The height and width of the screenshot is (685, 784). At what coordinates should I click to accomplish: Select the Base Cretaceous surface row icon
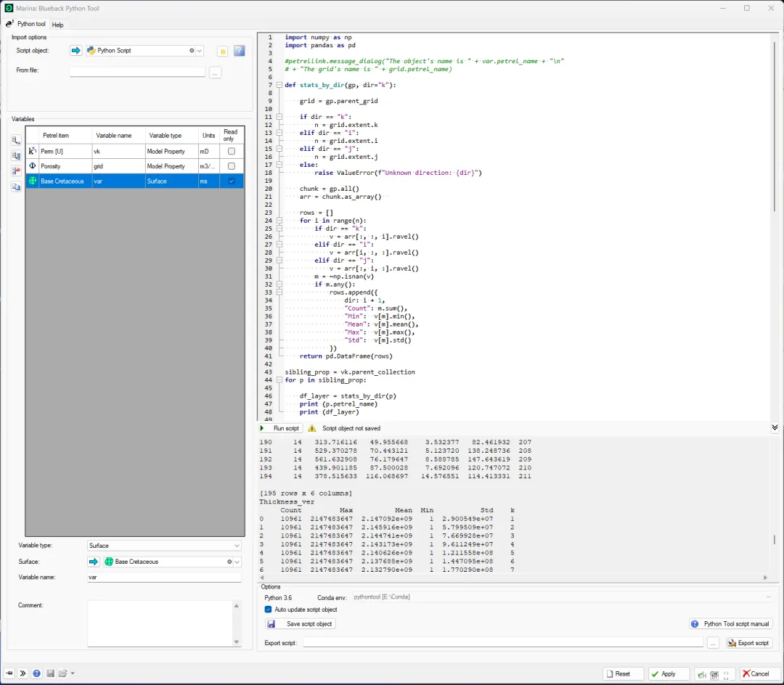coord(33,181)
